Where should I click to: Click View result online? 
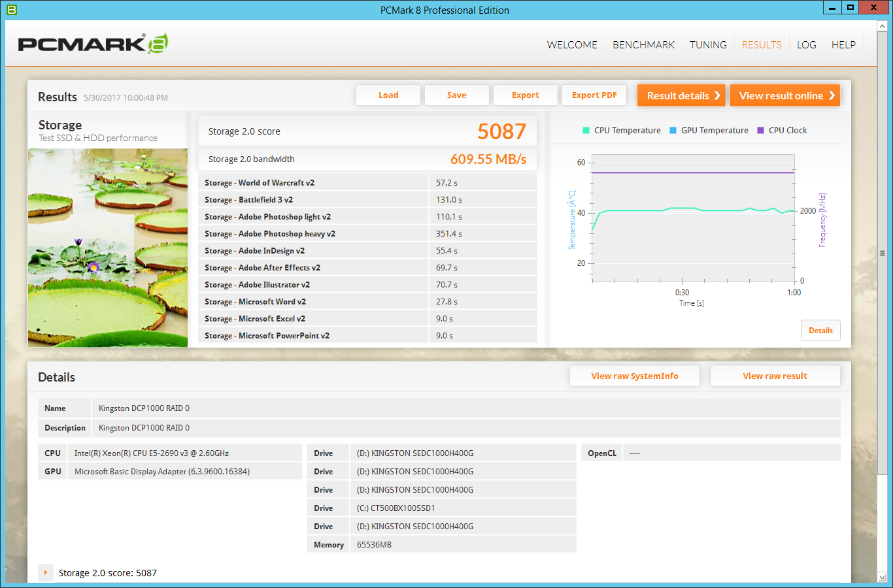(x=784, y=95)
